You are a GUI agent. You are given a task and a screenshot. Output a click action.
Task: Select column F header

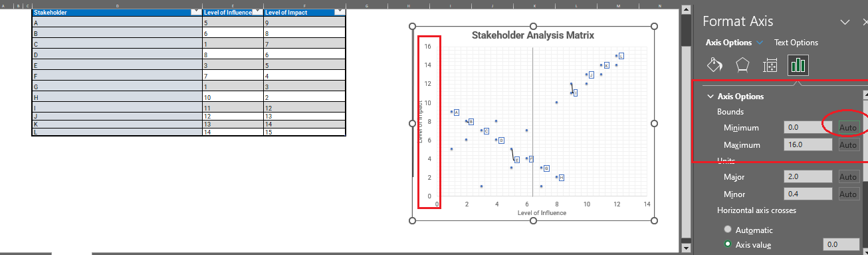304,5
